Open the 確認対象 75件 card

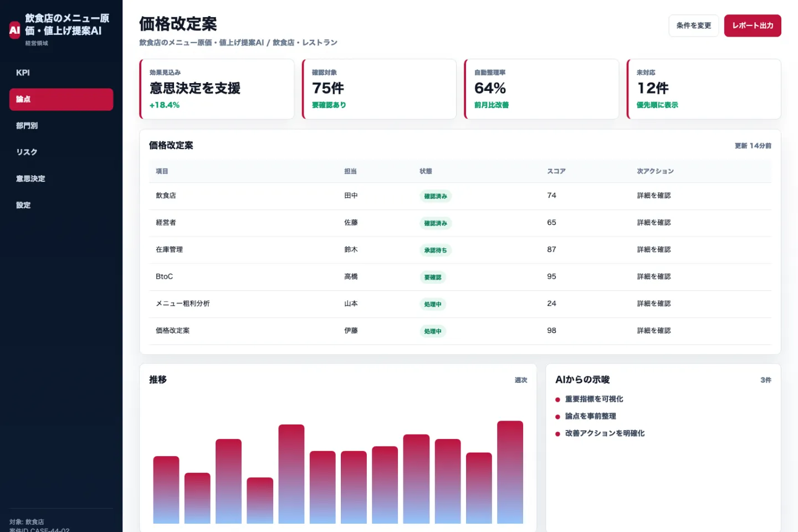(379, 89)
